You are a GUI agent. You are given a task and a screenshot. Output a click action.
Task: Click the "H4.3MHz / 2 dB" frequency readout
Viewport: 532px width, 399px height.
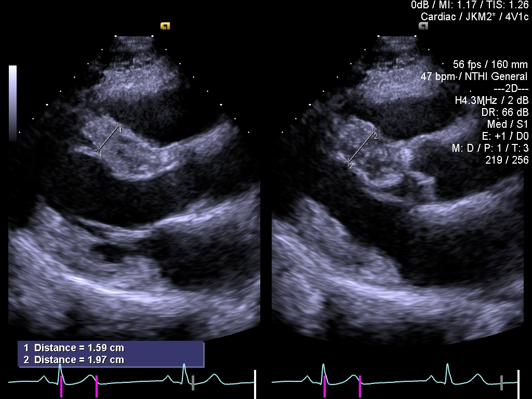tap(491, 100)
